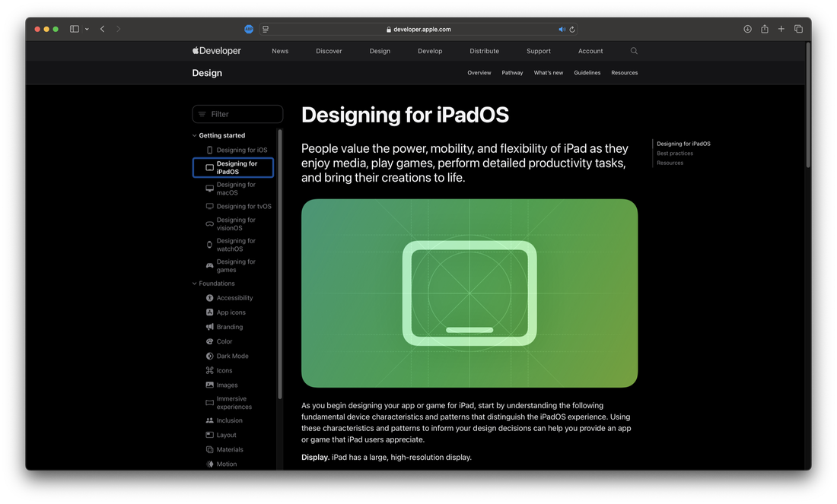Open the Distribute menu item

[484, 51]
